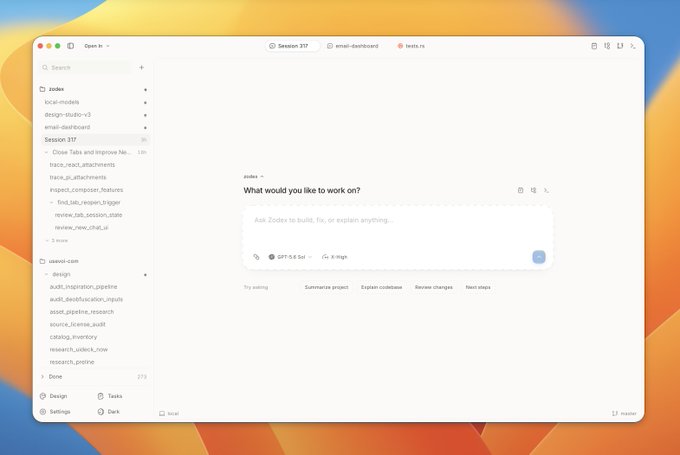
Task: Open the email-dashboard sidebar item
Action: tap(94, 128)
